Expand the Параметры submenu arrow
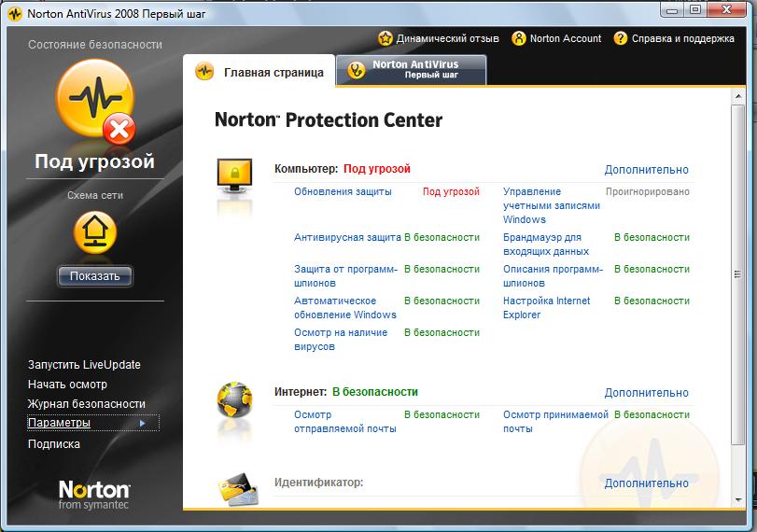 143,424
